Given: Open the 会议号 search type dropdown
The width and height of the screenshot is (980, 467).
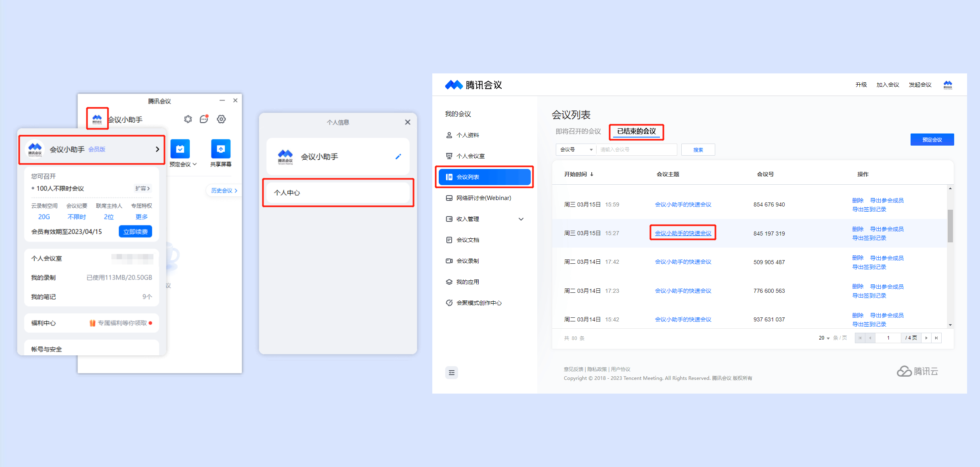Looking at the screenshot, I should 576,150.
